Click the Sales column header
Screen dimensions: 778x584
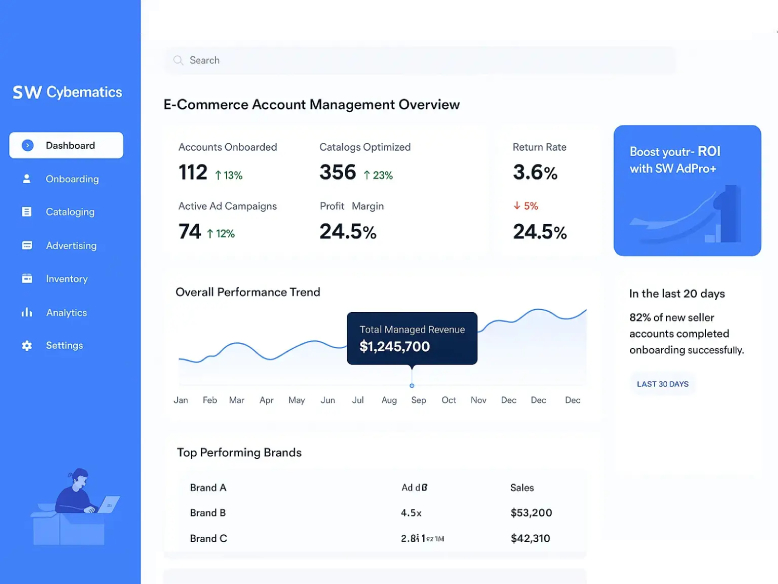coord(522,488)
